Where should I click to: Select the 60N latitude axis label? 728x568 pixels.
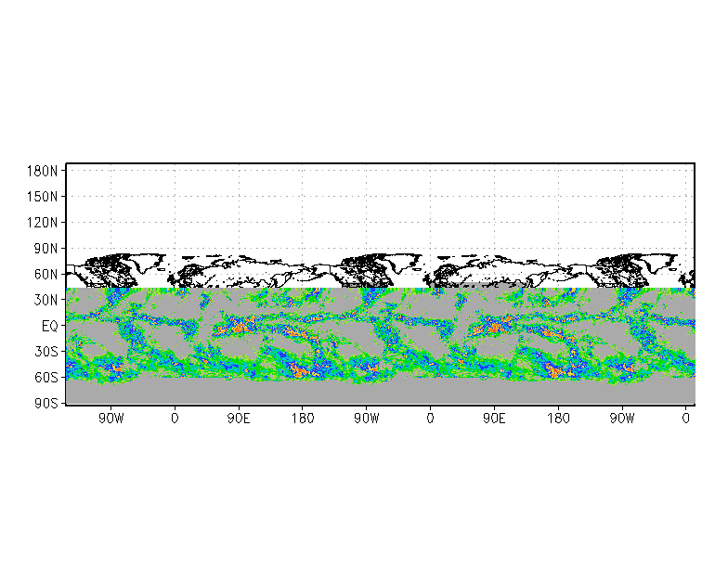tap(46, 275)
